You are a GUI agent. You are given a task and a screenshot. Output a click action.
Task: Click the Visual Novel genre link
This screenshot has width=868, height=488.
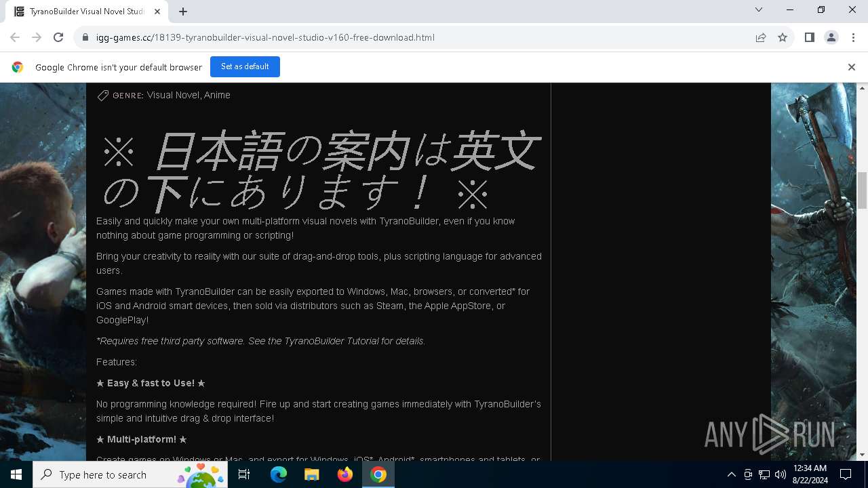coord(173,95)
